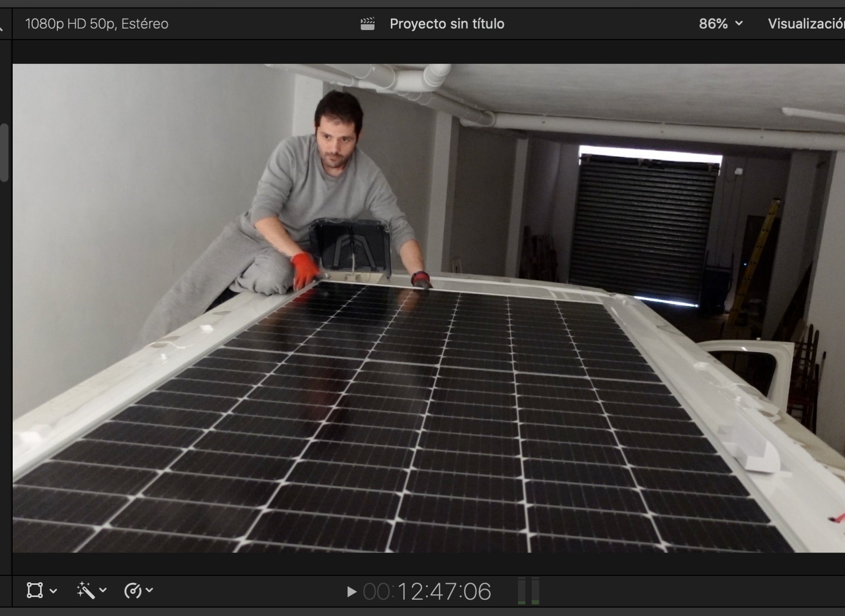Expand the Transform tool options chevron
The height and width of the screenshot is (616, 845).
tap(53, 591)
